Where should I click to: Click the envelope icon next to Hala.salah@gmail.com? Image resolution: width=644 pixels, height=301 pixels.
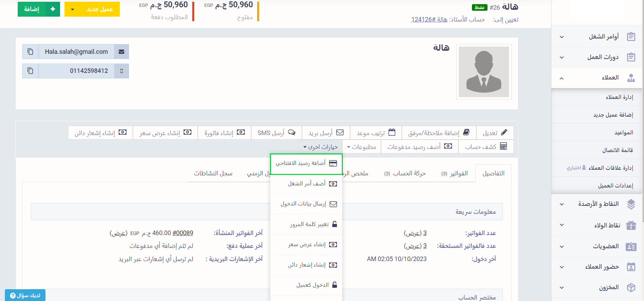point(121,52)
